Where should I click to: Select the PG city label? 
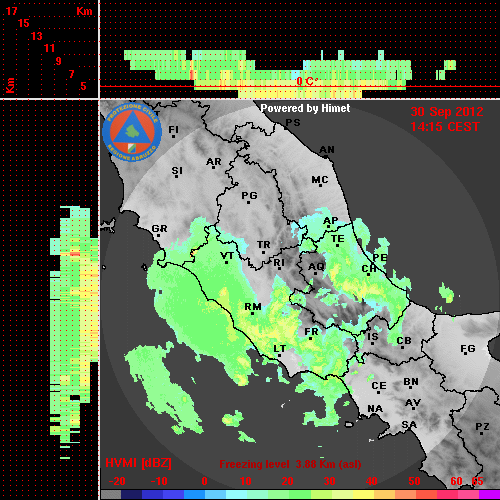click(x=249, y=196)
